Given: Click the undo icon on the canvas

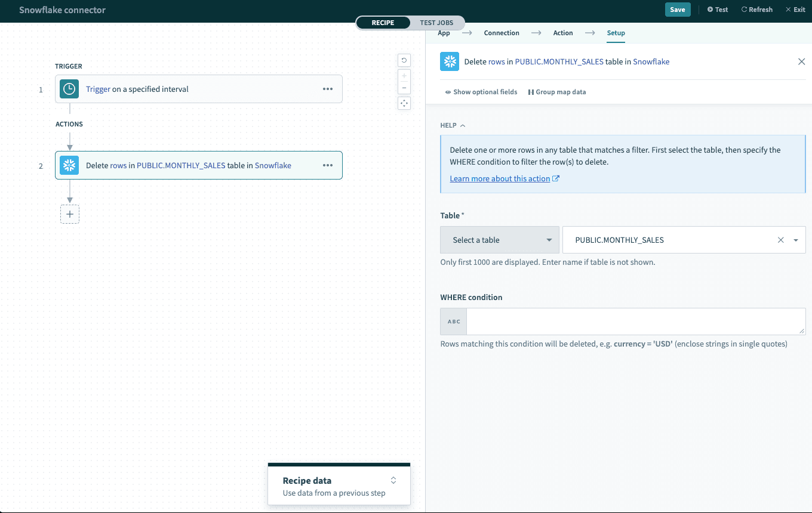Looking at the screenshot, I should 404,60.
